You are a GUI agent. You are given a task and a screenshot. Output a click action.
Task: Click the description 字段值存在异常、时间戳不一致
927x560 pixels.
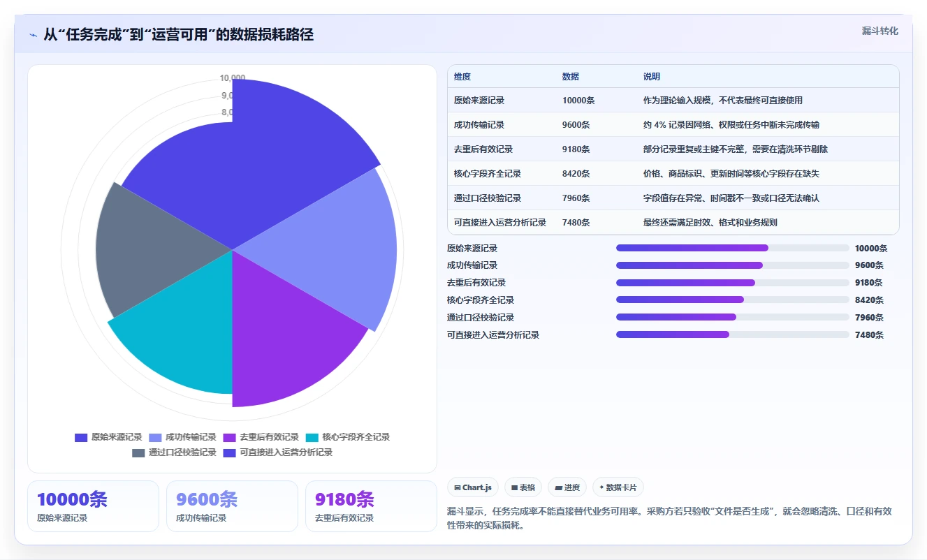tap(731, 198)
